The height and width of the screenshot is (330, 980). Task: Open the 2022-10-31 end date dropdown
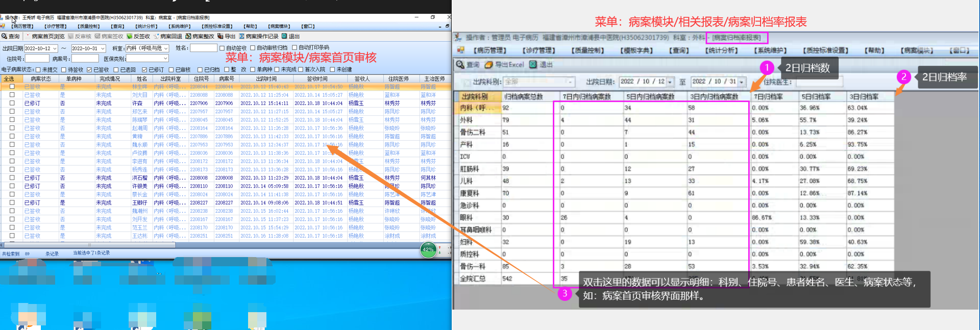coord(103,48)
